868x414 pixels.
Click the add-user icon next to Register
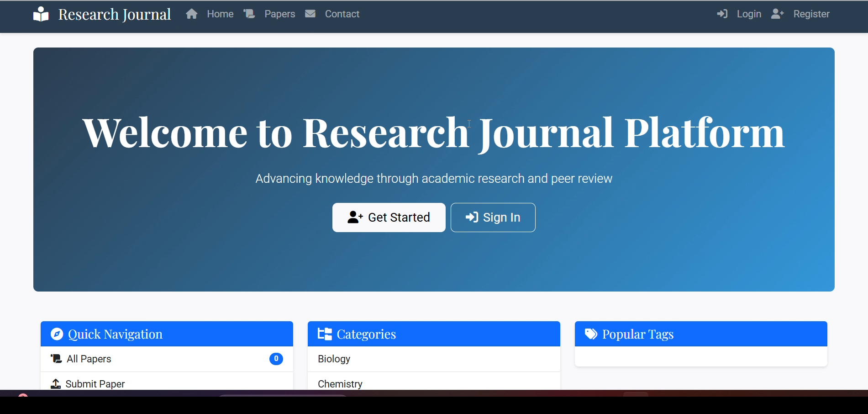(x=777, y=14)
